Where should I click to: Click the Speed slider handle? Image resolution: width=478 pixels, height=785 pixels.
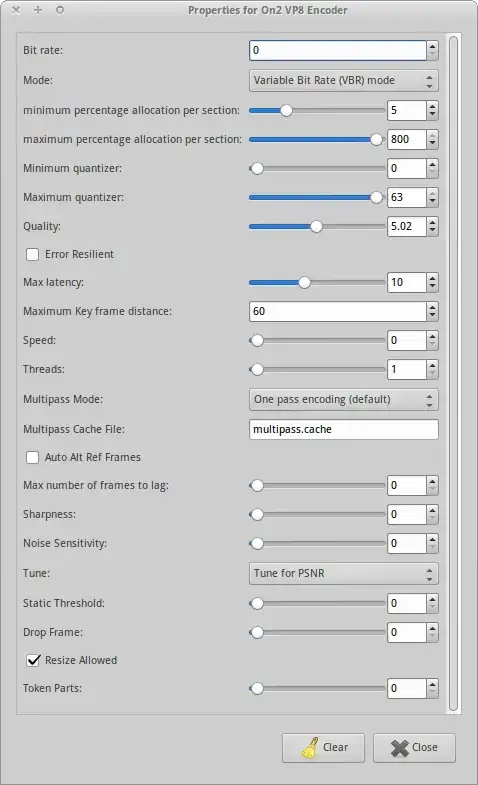(x=257, y=340)
